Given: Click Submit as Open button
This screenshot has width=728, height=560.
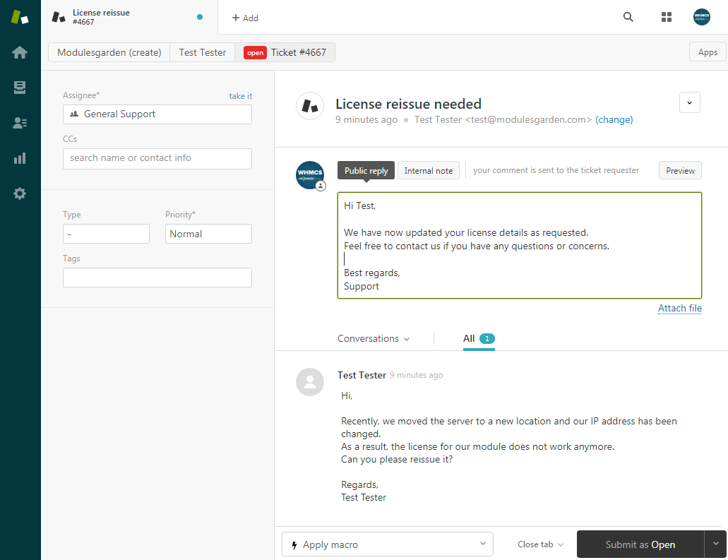Looking at the screenshot, I should [640, 544].
